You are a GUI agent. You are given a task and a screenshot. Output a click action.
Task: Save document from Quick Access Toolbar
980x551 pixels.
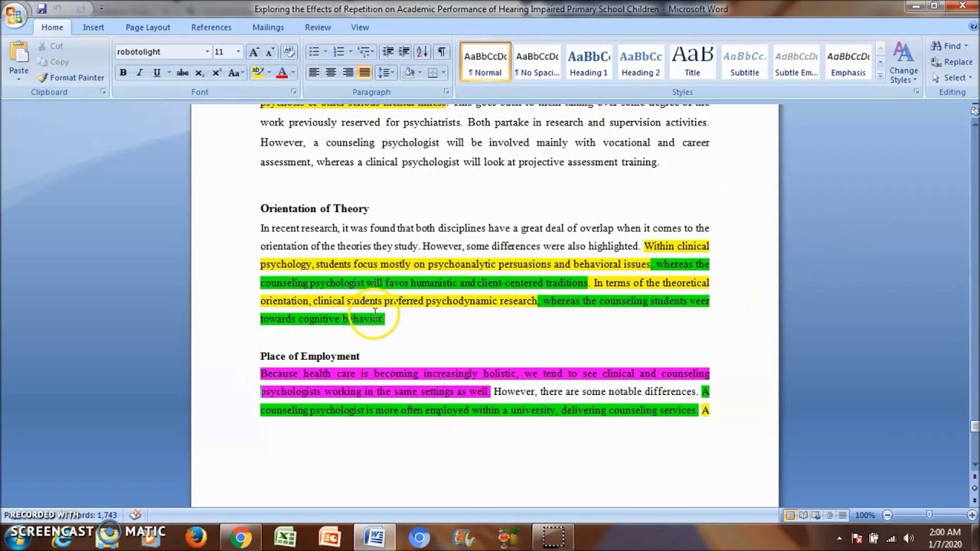[x=41, y=9]
